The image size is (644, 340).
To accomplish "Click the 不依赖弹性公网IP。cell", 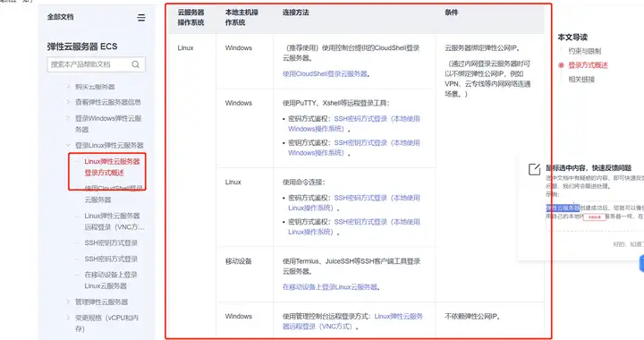I will (x=472, y=317).
